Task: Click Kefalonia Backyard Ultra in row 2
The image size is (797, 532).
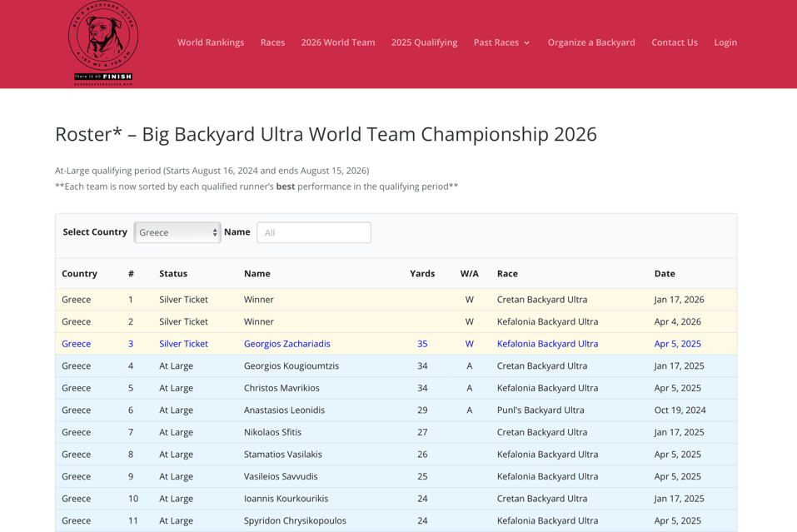Action: (547, 321)
